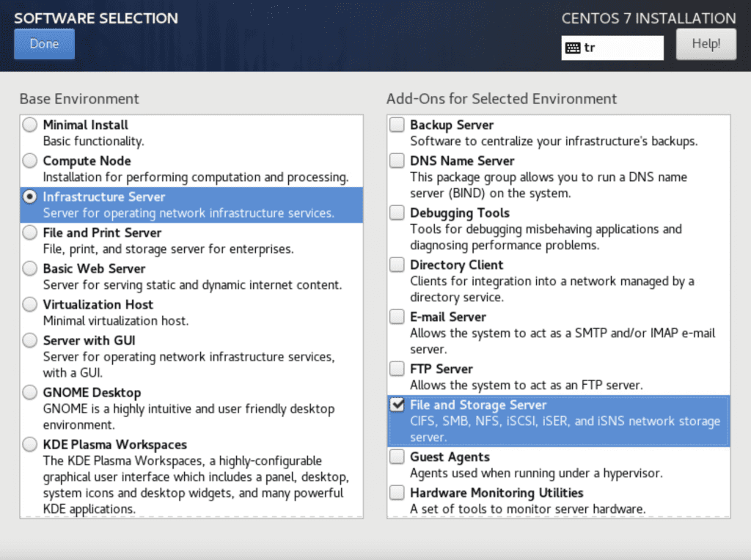
Task: Select GNOME Desktop radio button
Action: click(29, 392)
